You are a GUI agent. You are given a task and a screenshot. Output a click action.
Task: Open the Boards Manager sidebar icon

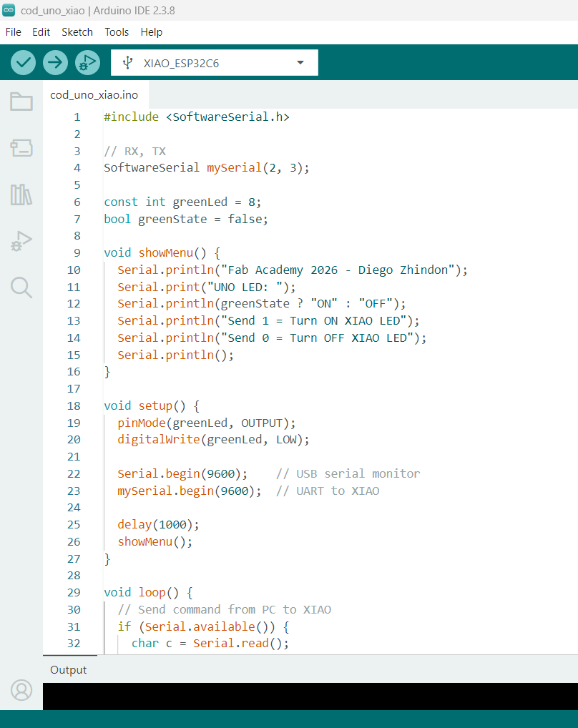click(21, 148)
